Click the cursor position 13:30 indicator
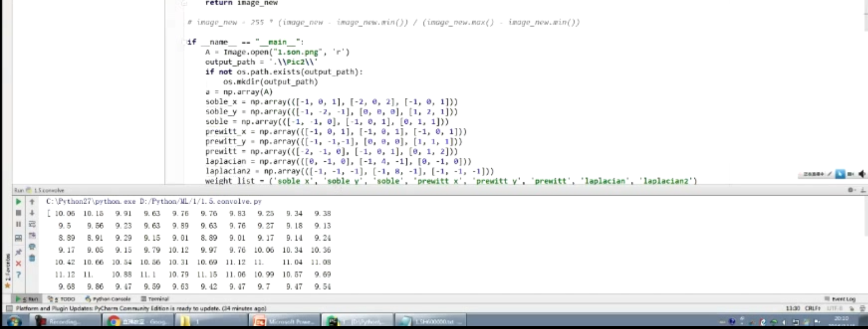 pyautogui.click(x=792, y=309)
